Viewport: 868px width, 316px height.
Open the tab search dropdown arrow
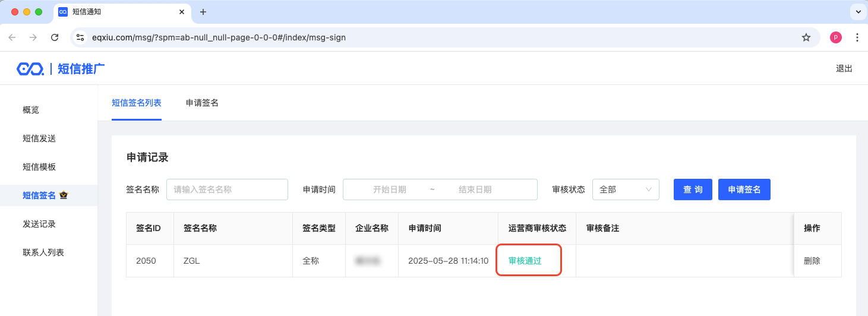coord(858,12)
